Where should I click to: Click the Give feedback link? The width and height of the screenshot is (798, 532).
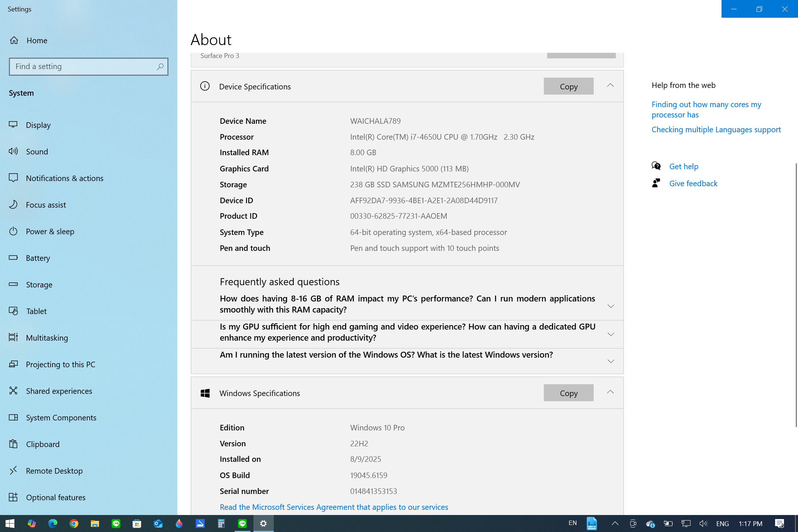693,184
